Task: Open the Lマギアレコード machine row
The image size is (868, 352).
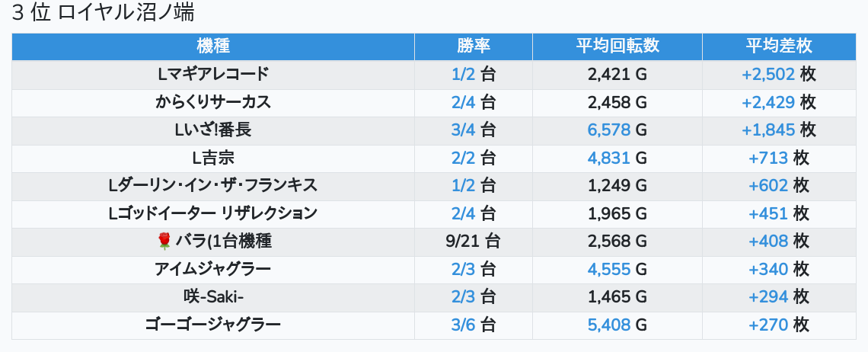Action: [x=213, y=74]
